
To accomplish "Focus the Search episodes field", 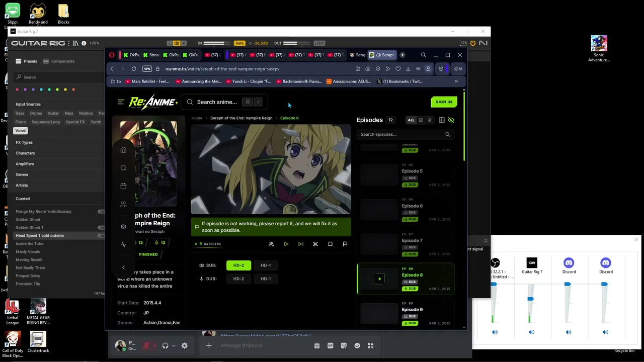I will coord(405,134).
